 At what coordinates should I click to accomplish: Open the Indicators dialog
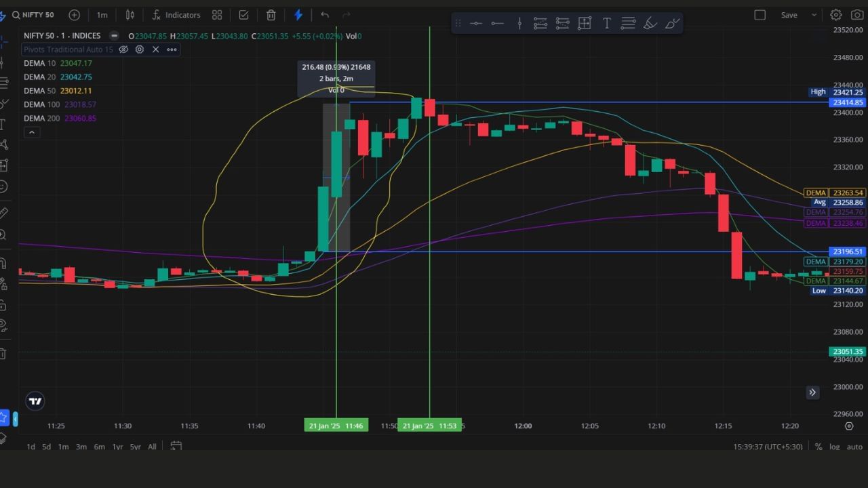176,15
